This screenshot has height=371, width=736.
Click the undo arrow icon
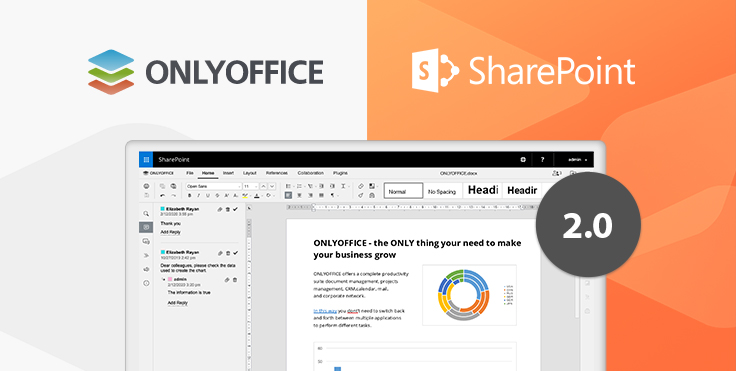pyautogui.click(x=162, y=195)
